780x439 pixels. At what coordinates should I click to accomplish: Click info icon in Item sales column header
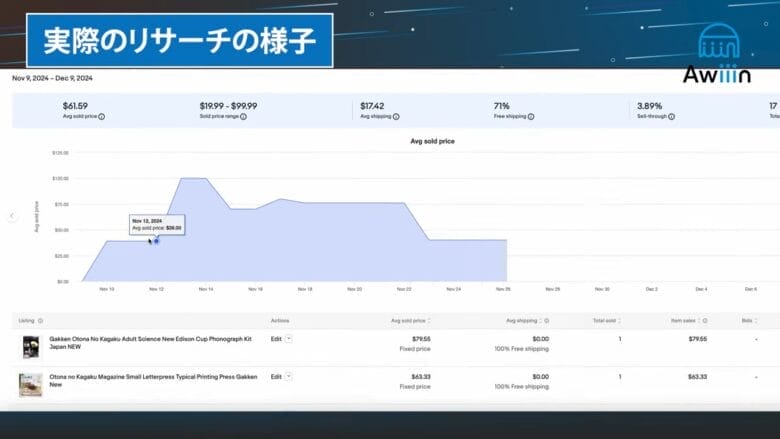(705, 321)
